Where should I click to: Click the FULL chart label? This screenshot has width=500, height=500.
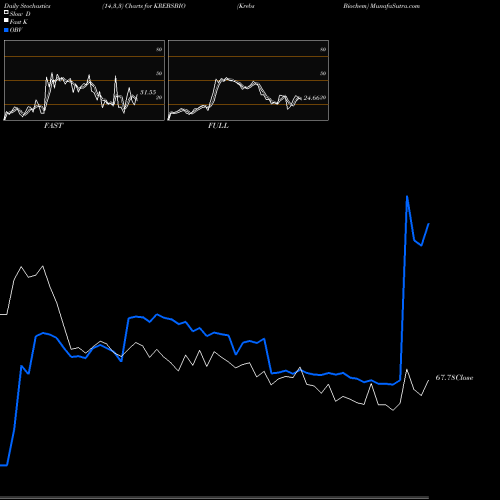(218, 126)
